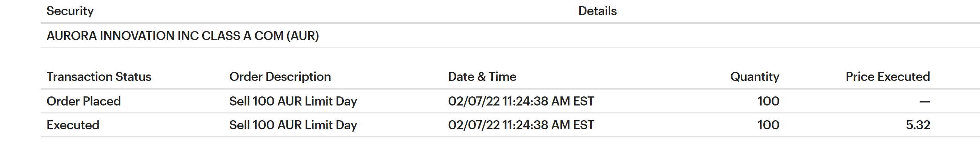Screen dimensions: 980x152
Task: Click order description in the Executed row
Action: coord(293,125)
